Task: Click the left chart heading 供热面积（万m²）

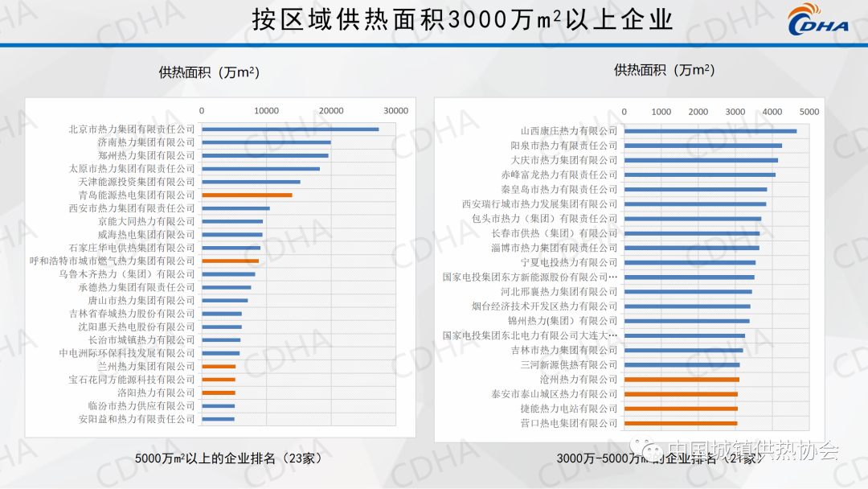Action: click(209, 72)
